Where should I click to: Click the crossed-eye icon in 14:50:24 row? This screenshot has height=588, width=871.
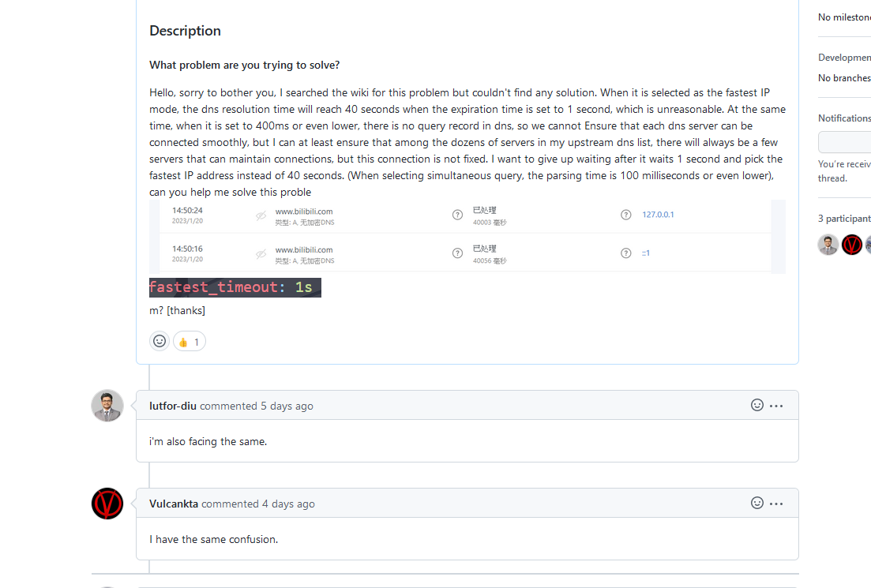tap(261, 216)
